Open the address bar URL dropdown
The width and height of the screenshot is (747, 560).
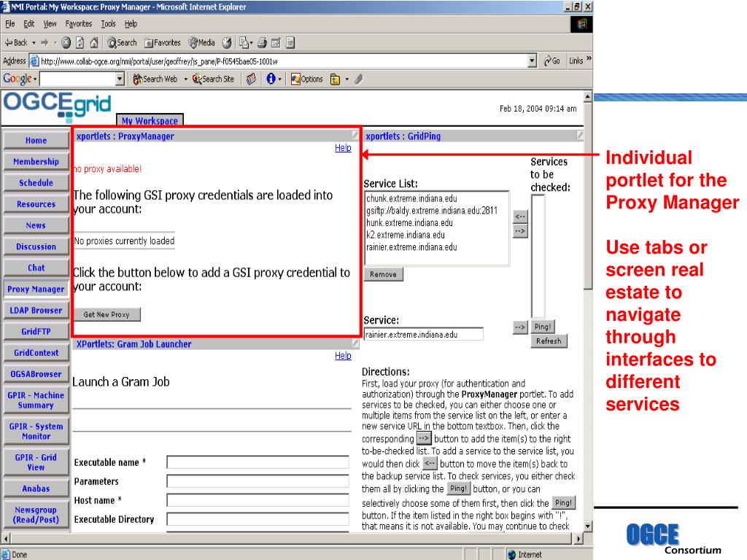point(532,61)
